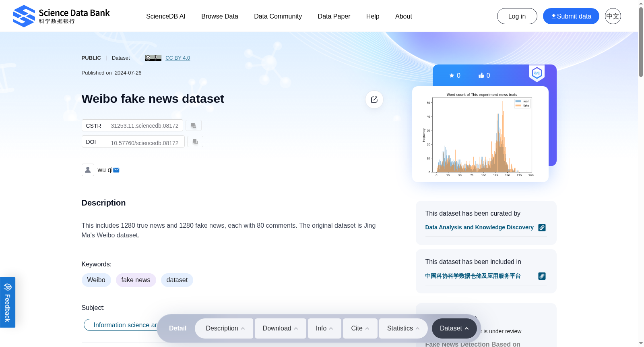Click Submit data button
This screenshot has height=347, width=644.
click(x=571, y=16)
